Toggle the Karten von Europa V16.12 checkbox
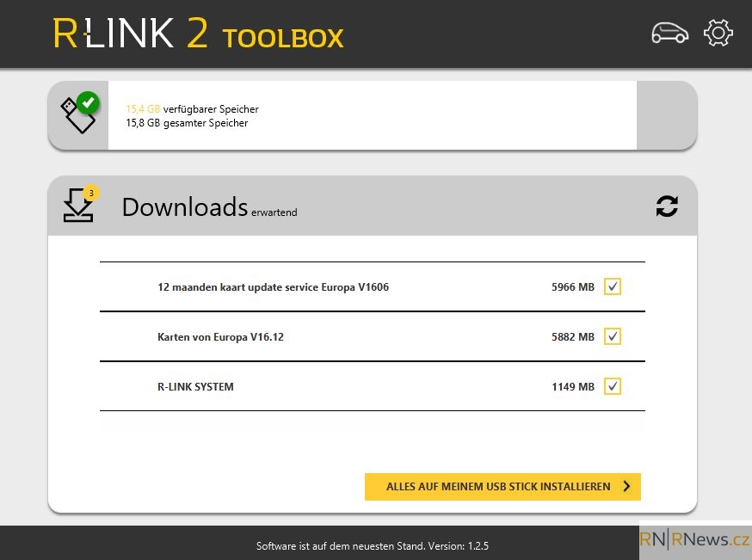 612,336
